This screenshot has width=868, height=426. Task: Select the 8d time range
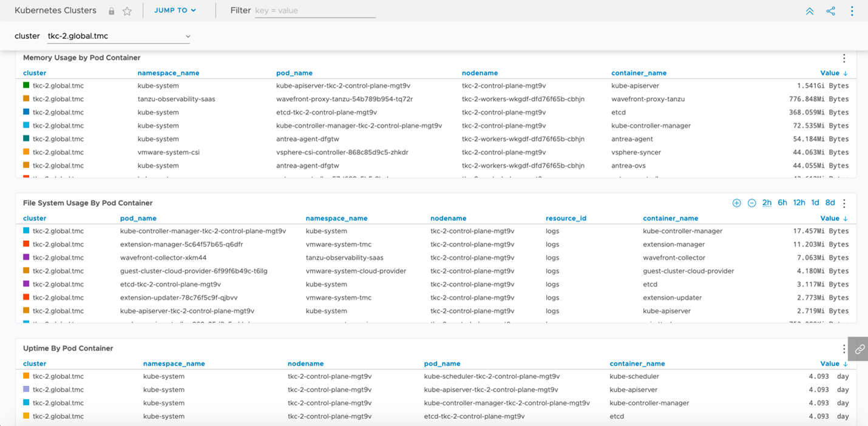(x=830, y=203)
